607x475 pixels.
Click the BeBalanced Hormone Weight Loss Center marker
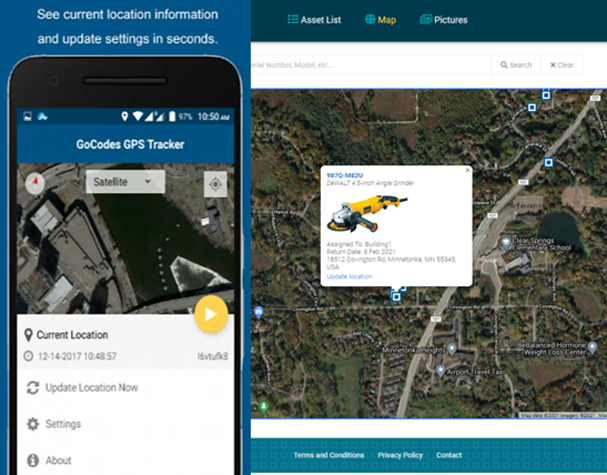[x=592, y=347]
